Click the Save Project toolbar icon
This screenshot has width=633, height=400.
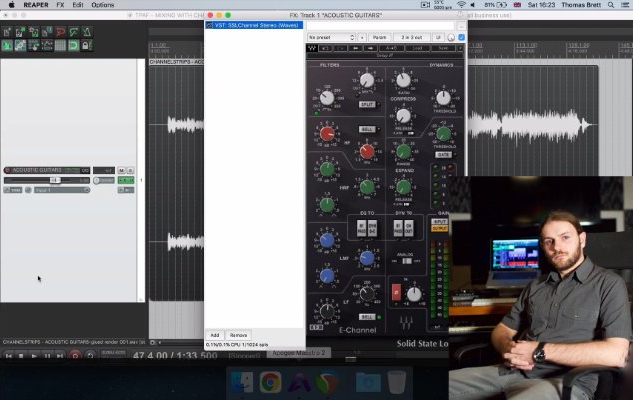click(34, 32)
